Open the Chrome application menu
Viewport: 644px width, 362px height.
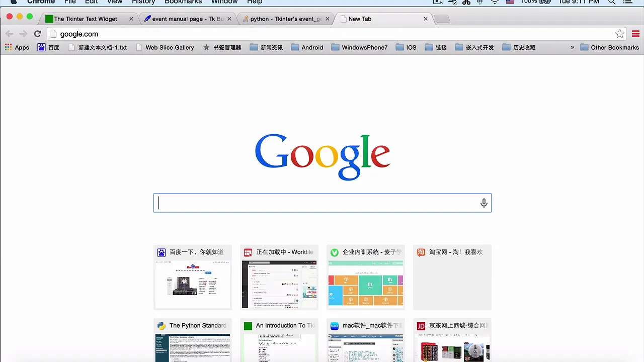click(x=41, y=2)
